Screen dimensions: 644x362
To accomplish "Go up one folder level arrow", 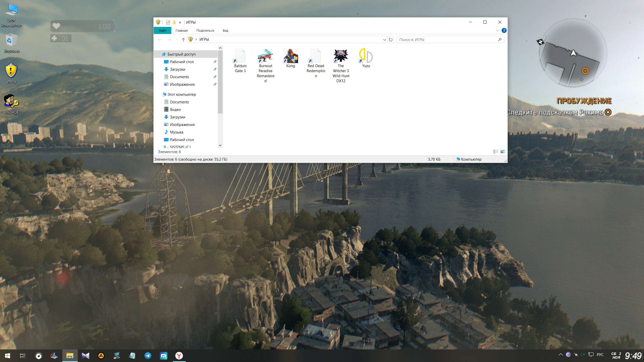I will [183, 39].
